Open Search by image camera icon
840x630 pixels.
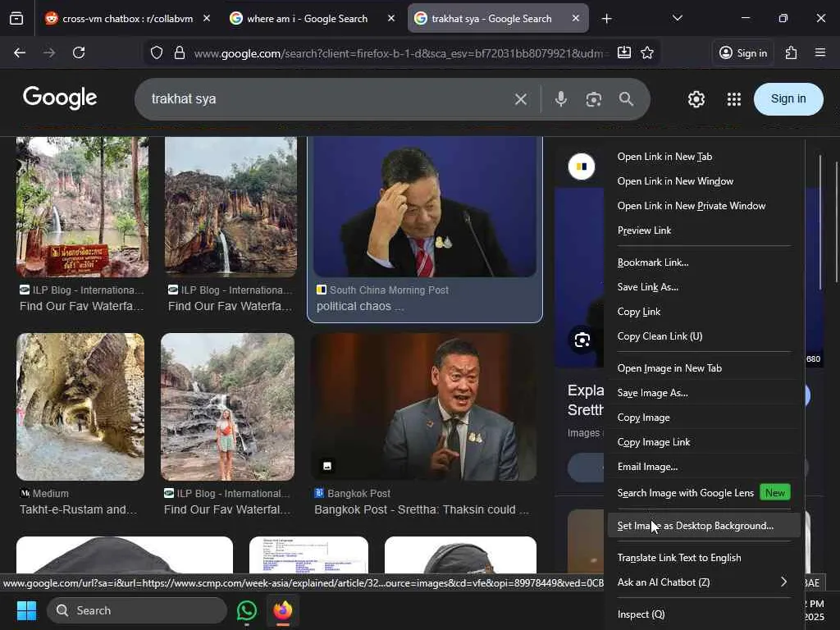(x=594, y=99)
